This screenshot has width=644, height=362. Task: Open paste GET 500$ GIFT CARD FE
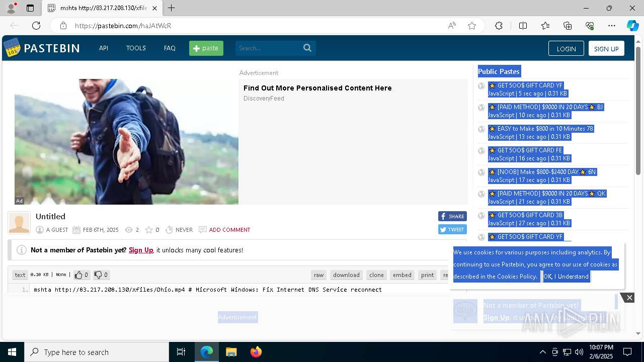point(529,150)
